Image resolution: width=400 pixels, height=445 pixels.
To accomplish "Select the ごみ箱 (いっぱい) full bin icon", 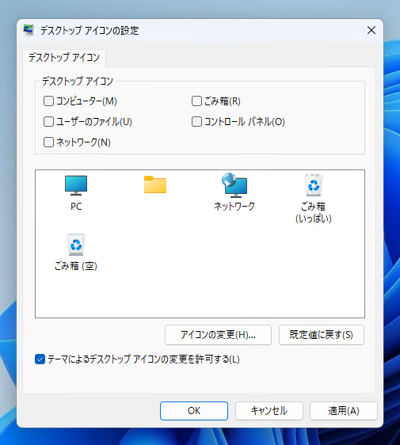I will (x=313, y=185).
